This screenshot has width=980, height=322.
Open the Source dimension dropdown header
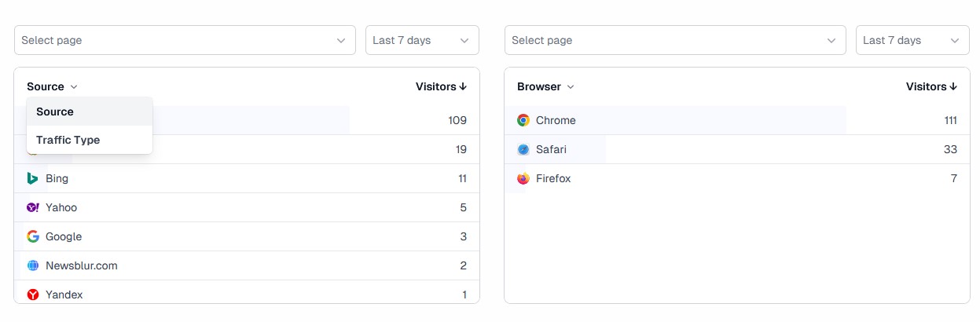(52, 86)
